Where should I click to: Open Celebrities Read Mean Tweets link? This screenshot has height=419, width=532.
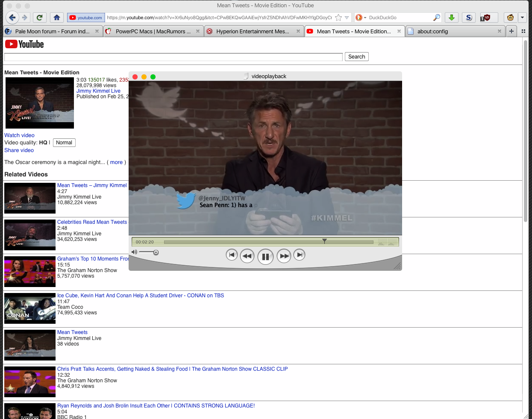click(92, 222)
